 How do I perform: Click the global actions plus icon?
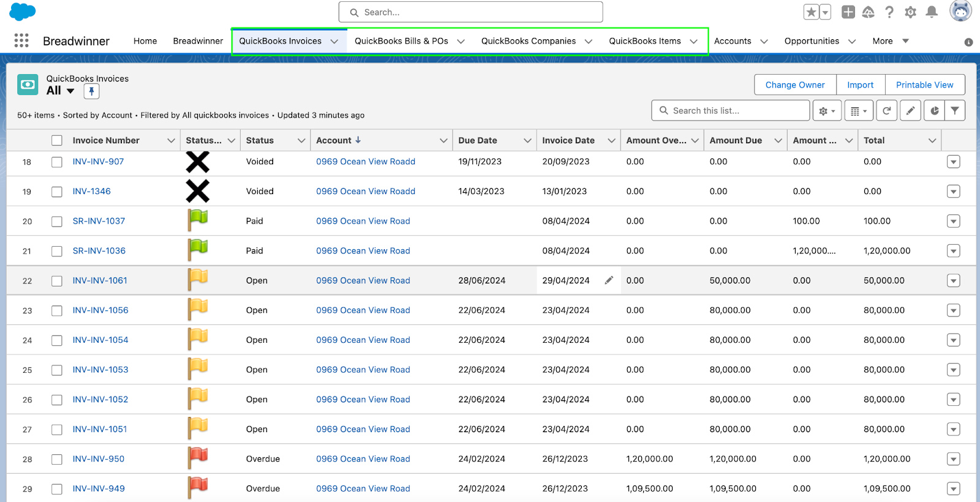pyautogui.click(x=848, y=12)
